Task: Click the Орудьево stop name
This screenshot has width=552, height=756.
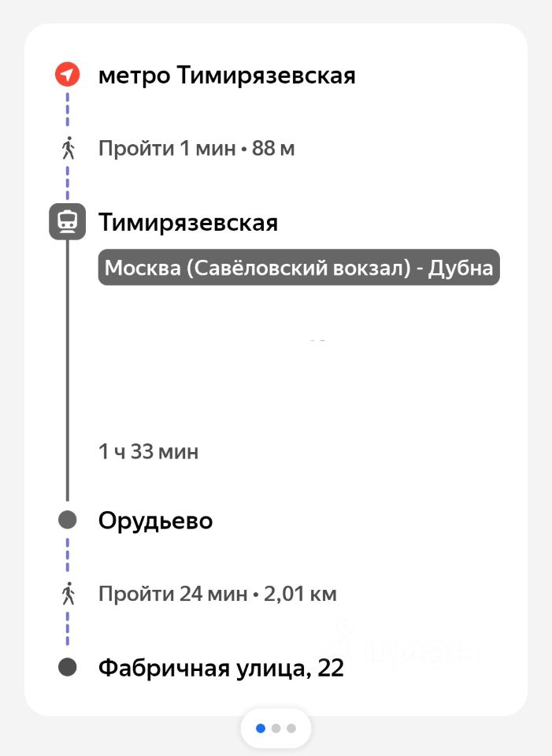Action: [155, 521]
